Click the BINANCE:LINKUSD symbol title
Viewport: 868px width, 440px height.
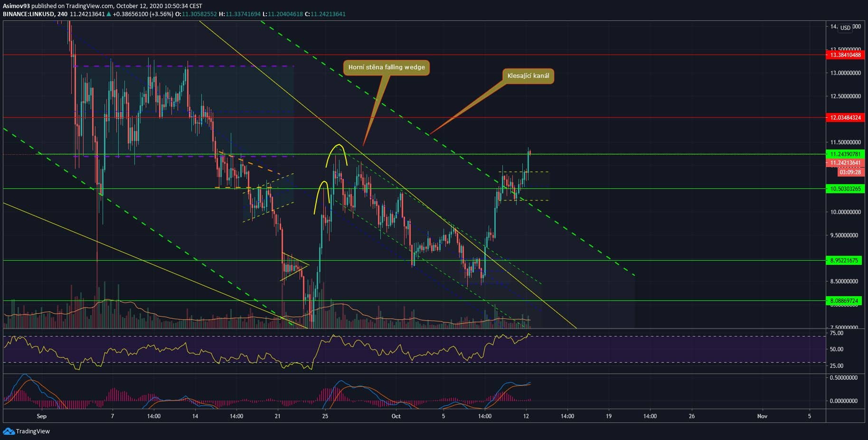click(x=28, y=14)
